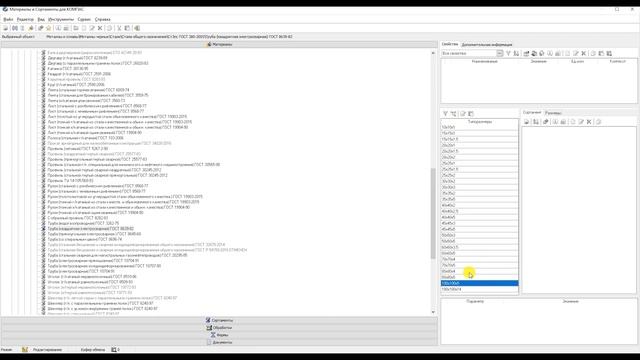Open the 'Все свойства' dropdown

500,53
